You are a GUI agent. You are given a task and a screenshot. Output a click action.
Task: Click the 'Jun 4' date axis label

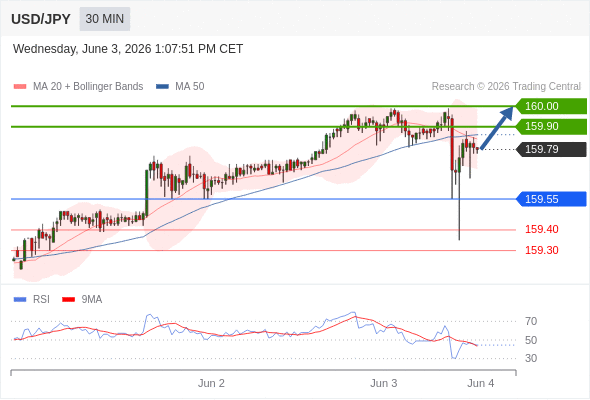481,383
